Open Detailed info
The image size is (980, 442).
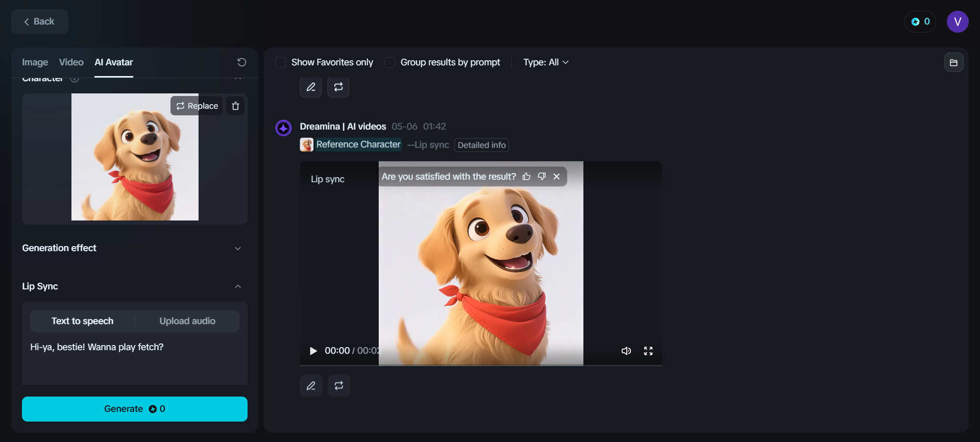[x=481, y=145]
